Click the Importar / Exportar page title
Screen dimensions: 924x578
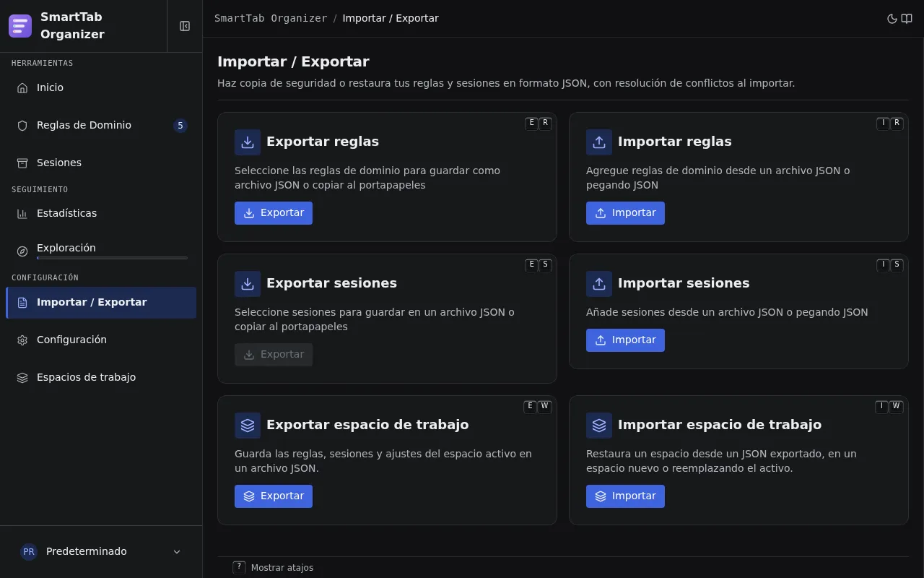(x=293, y=61)
